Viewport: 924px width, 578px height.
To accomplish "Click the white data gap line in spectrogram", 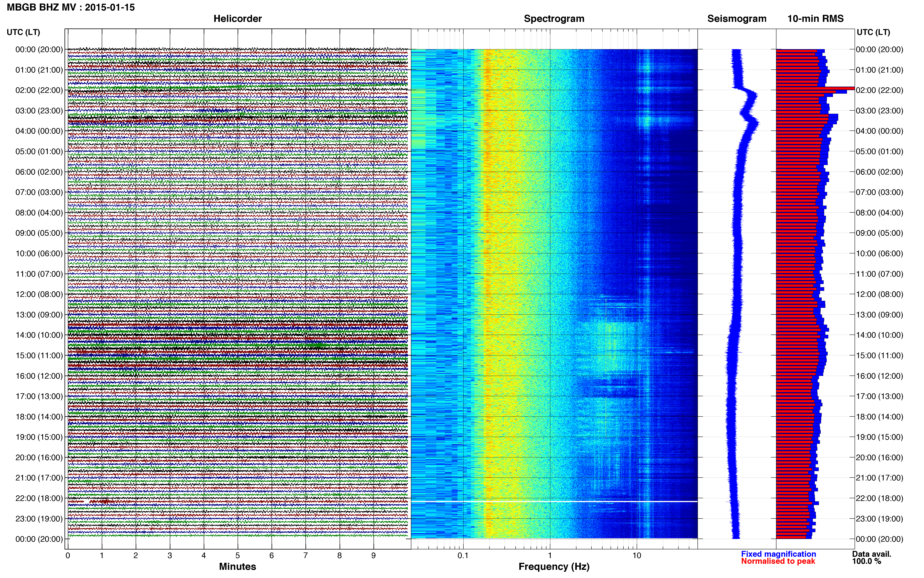I will (554, 501).
